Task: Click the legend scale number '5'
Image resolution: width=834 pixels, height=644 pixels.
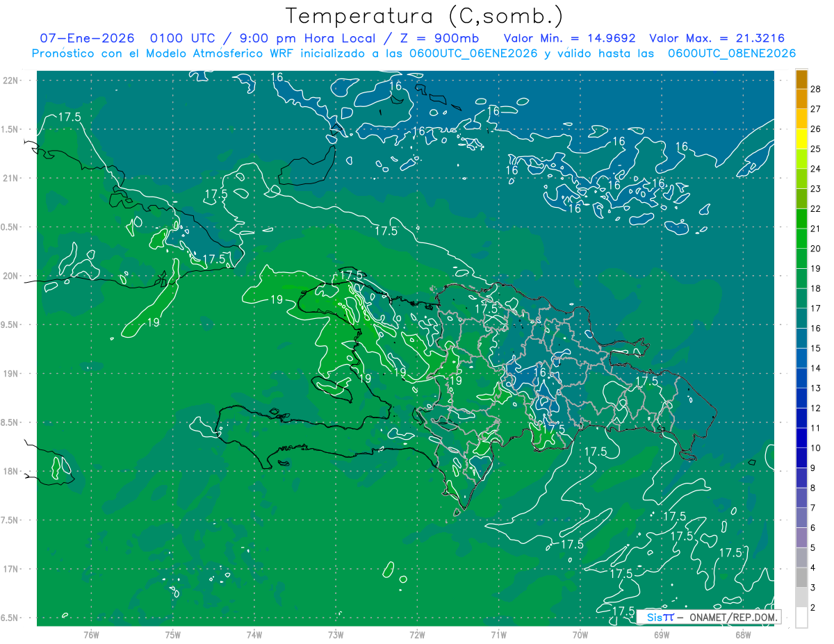Action: 813,548
